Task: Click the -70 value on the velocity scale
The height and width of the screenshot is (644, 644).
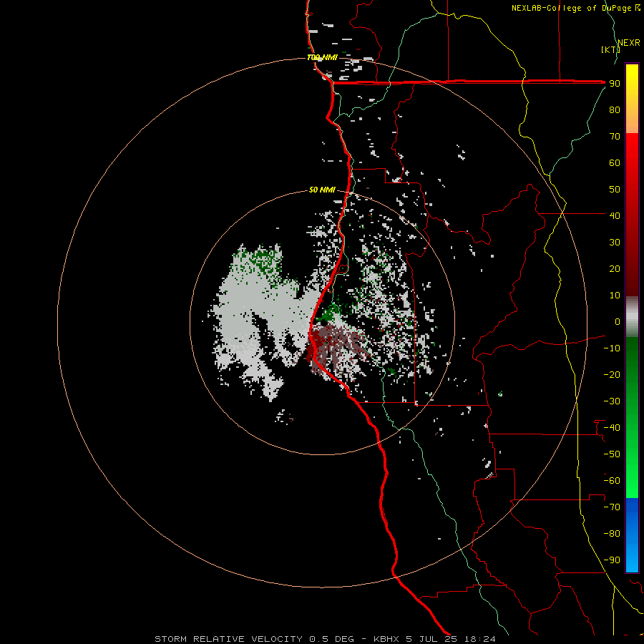Action: click(x=612, y=507)
